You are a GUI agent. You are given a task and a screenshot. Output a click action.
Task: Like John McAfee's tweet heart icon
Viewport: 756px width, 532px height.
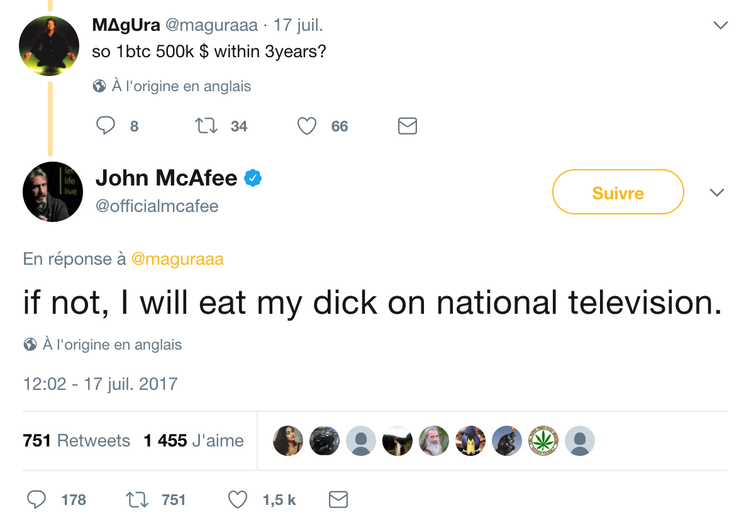tap(237, 500)
